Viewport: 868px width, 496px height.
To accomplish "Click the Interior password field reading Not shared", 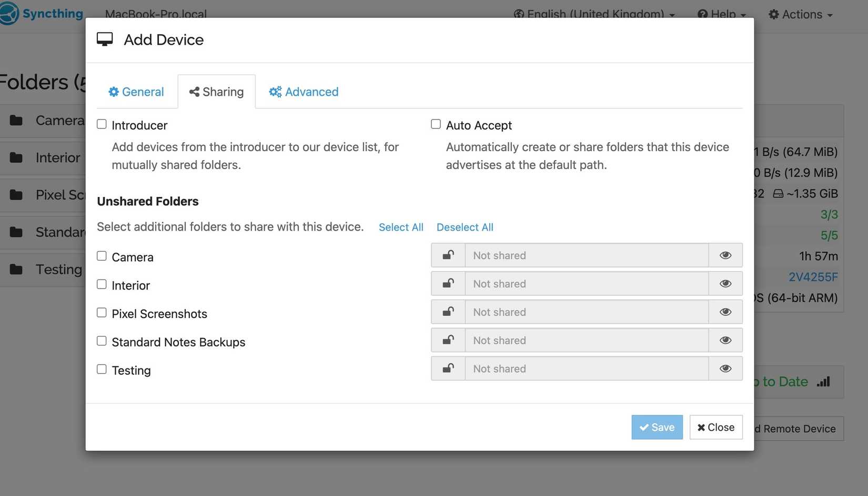I will pos(587,284).
